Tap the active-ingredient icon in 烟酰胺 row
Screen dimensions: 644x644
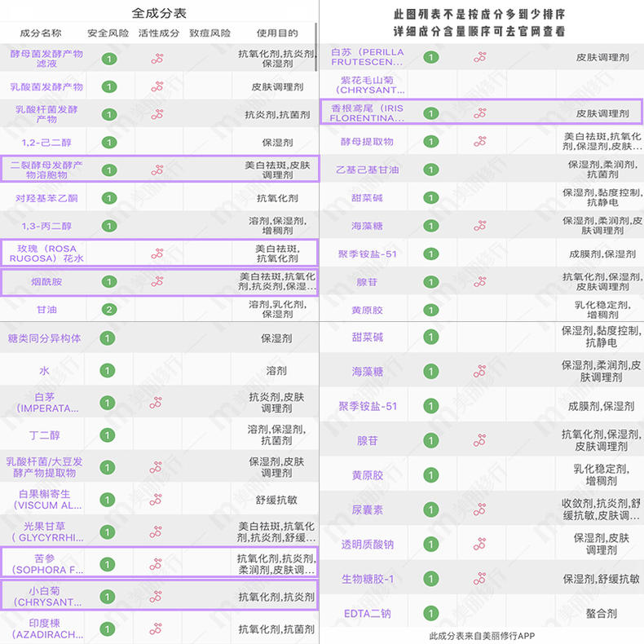(157, 282)
